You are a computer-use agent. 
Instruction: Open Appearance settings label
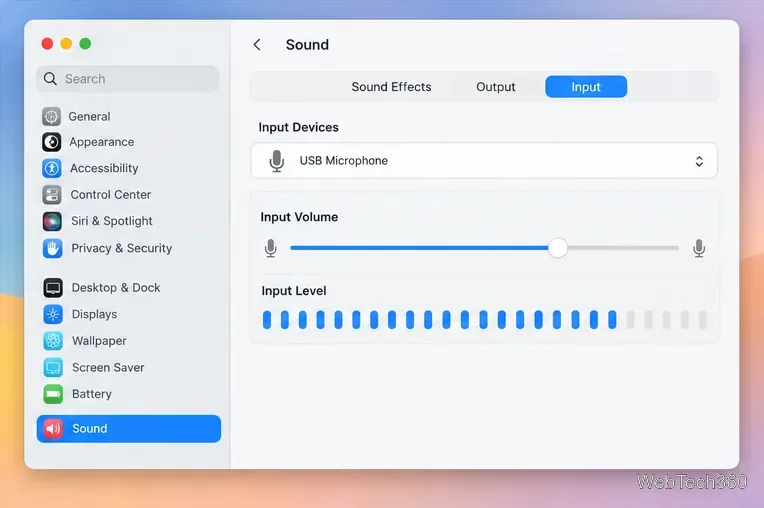click(101, 142)
